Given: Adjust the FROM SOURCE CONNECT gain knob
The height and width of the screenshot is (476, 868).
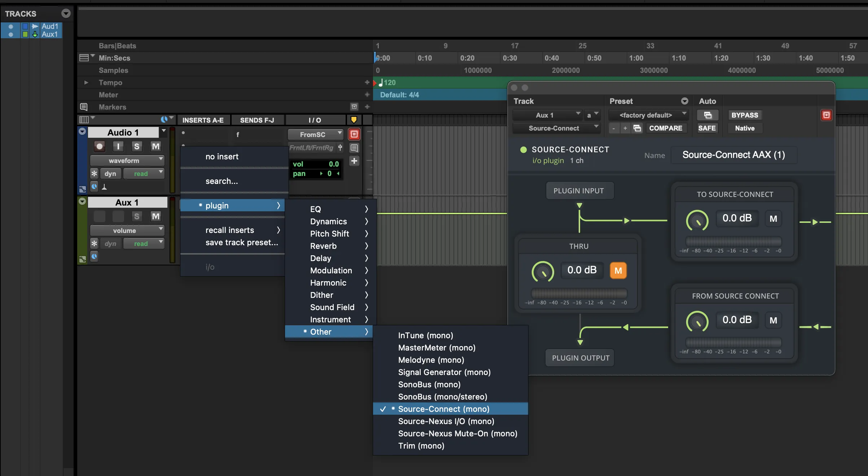Looking at the screenshot, I should point(697,321).
